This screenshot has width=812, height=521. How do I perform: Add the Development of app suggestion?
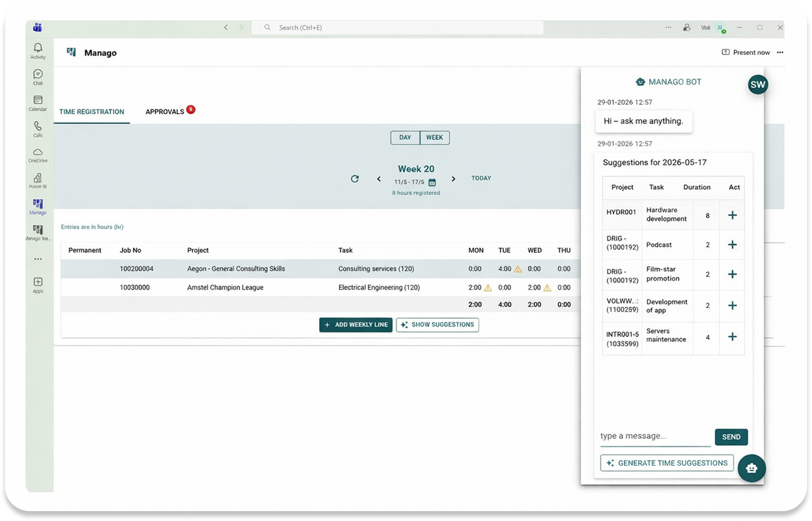click(732, 306)
